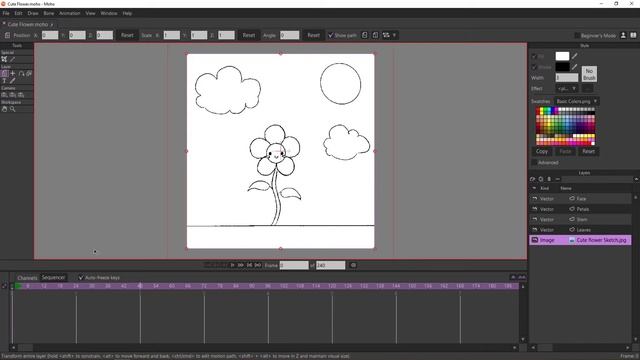The height and width of the screenshot is (360, 640).
Task: Select the Transform Layer tool
Action: click(x=4, y=73)
